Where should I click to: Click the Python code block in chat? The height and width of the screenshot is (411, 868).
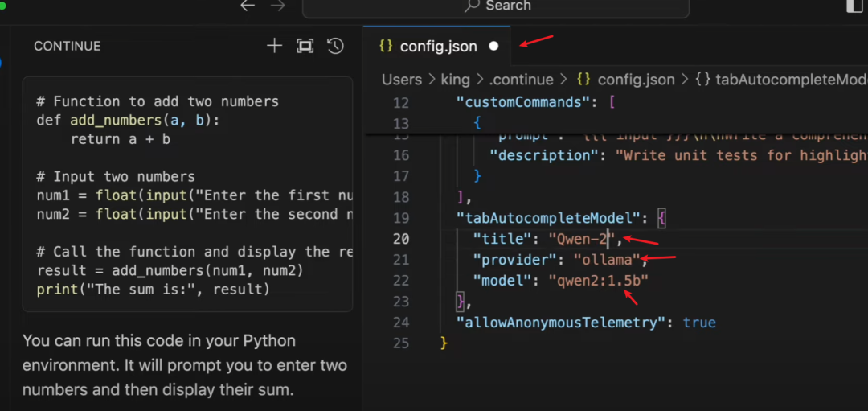[187, 193]
